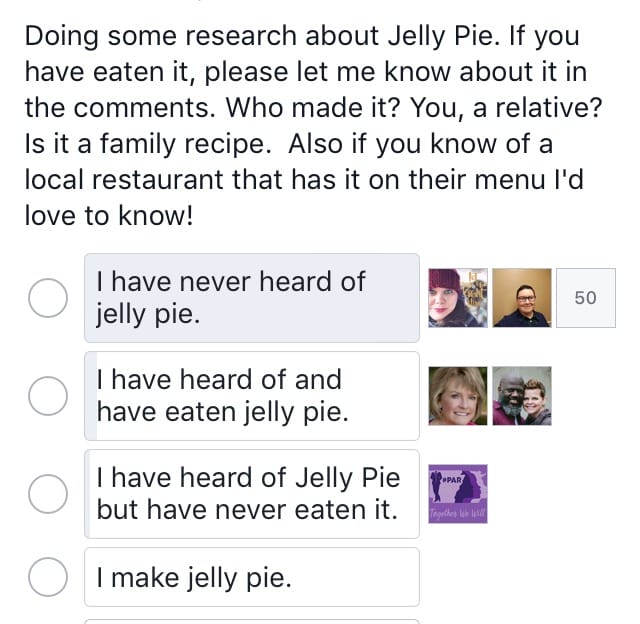
Task: Tap the "have heard of and have eaten" option box
Action: point(252,396)
